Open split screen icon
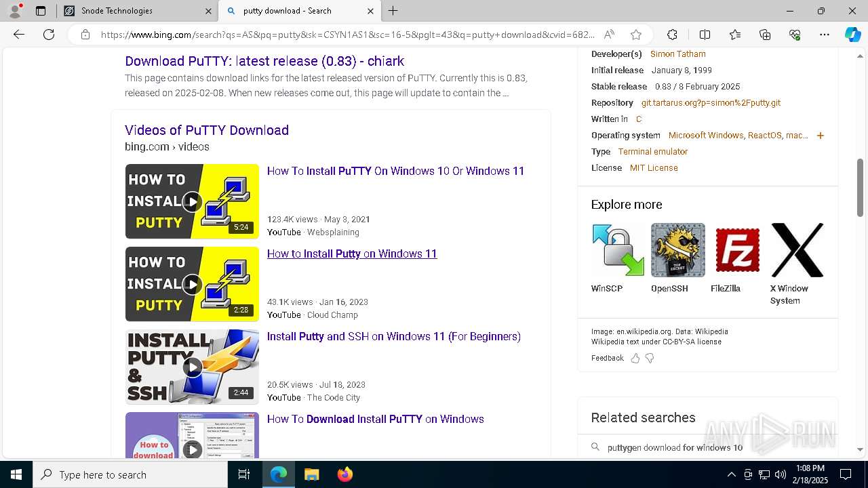868x488 pixels. tap(705, 35)
